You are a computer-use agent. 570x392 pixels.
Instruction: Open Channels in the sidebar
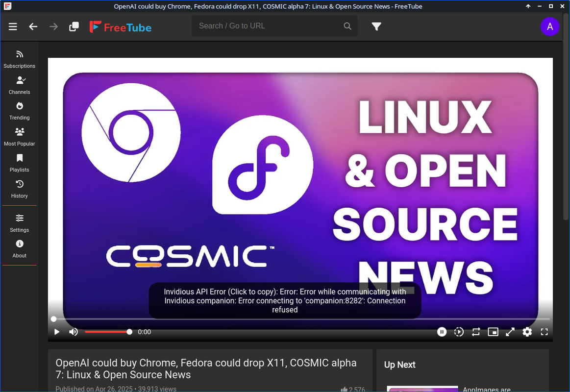(19, 85)
